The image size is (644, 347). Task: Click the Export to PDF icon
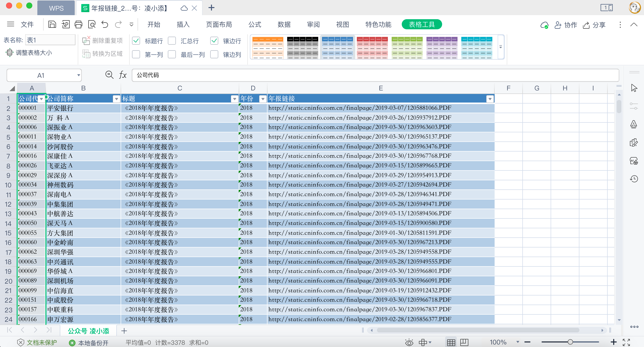pyautogui.click(x=65, y=24)
